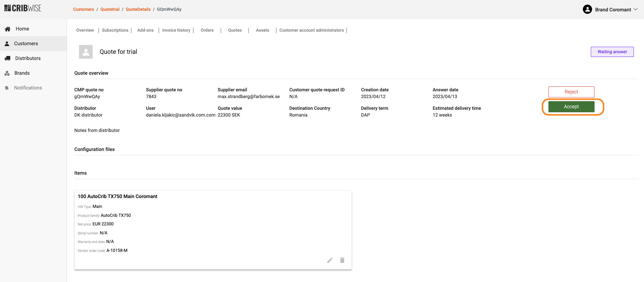Click the user account avatar icon
The height and width of the screenshot is (282, 644).
point(587,10)
